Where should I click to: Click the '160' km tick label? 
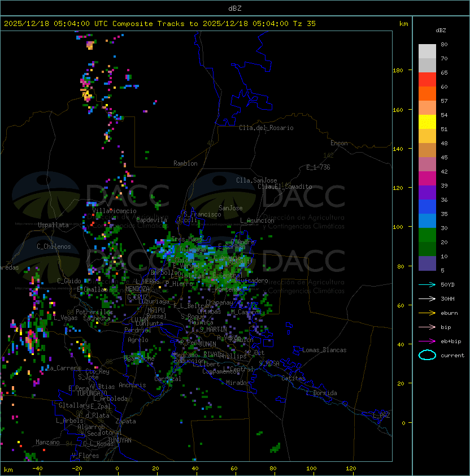[398, 110]
